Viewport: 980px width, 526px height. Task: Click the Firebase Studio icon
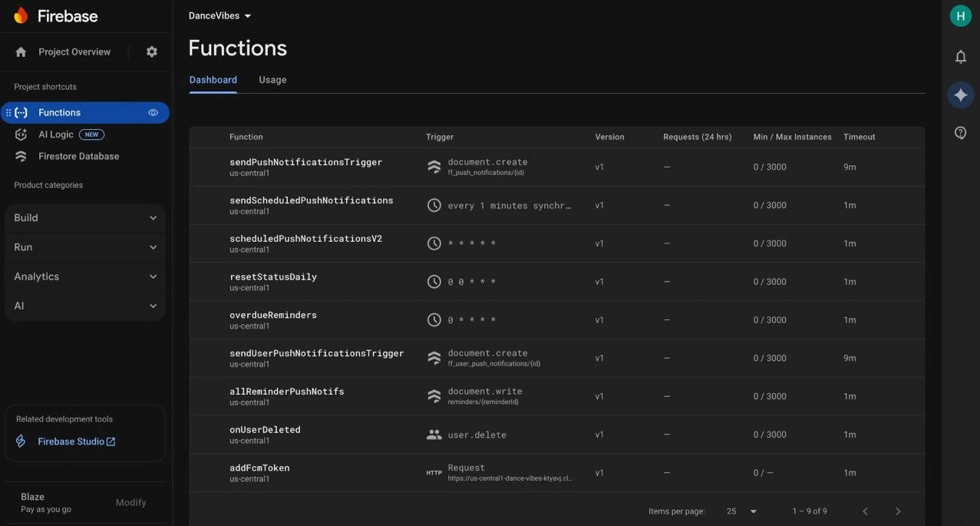21,442
